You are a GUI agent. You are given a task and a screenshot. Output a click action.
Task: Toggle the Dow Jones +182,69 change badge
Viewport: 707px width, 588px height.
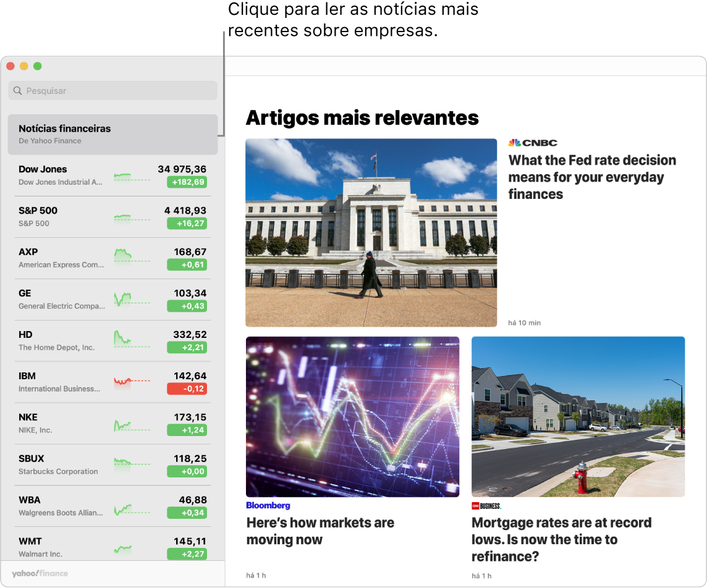click(187, 183)
